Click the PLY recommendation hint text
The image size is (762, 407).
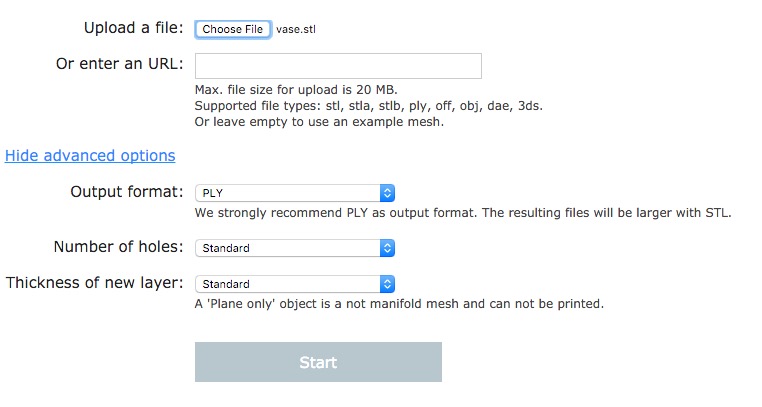[x=463, y=213]
